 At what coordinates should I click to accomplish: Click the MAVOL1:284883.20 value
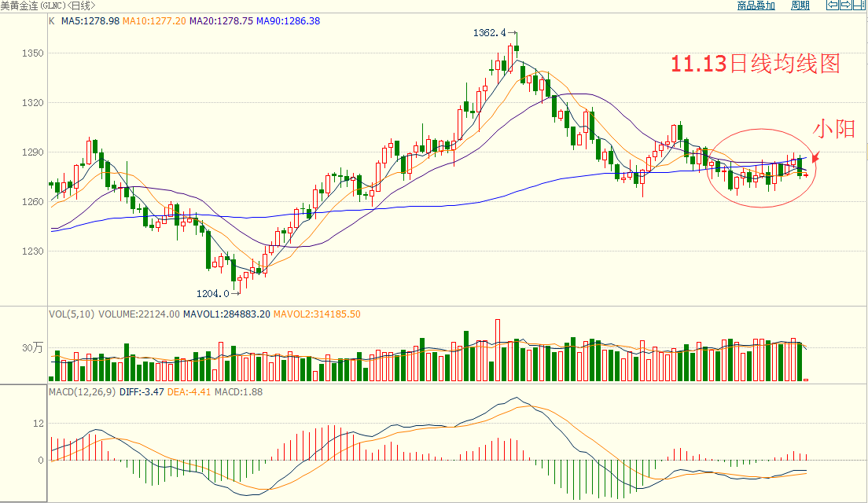point(227,314)
